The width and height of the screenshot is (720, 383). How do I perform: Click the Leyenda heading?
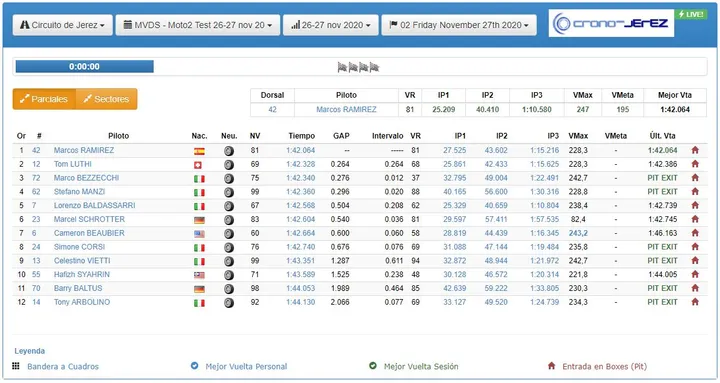(x=29, y=351)
